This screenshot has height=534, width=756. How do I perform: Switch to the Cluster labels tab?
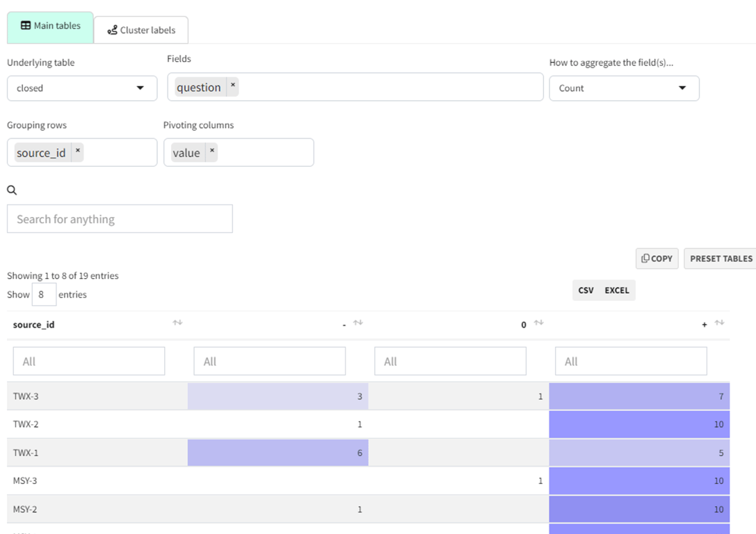click(x=141, y=31)
